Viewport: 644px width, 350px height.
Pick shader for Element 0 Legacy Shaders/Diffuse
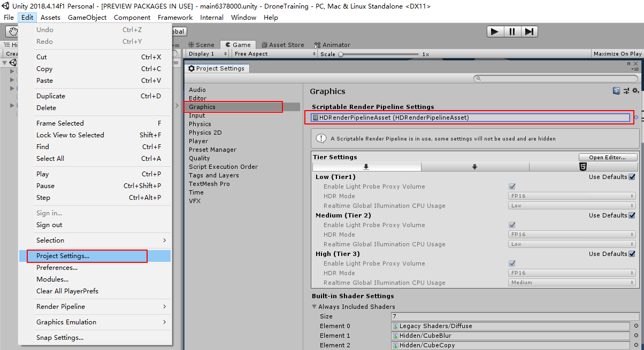636,326
